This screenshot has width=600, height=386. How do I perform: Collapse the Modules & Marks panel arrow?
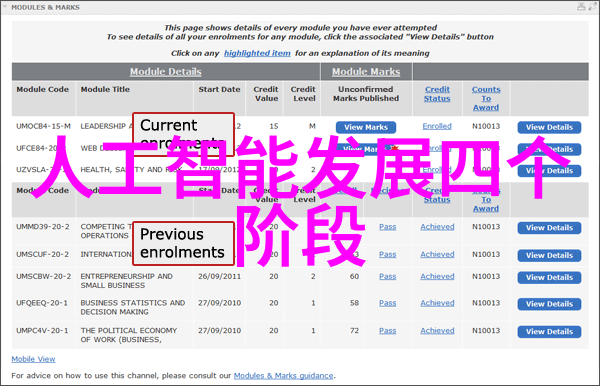point(5,7)
